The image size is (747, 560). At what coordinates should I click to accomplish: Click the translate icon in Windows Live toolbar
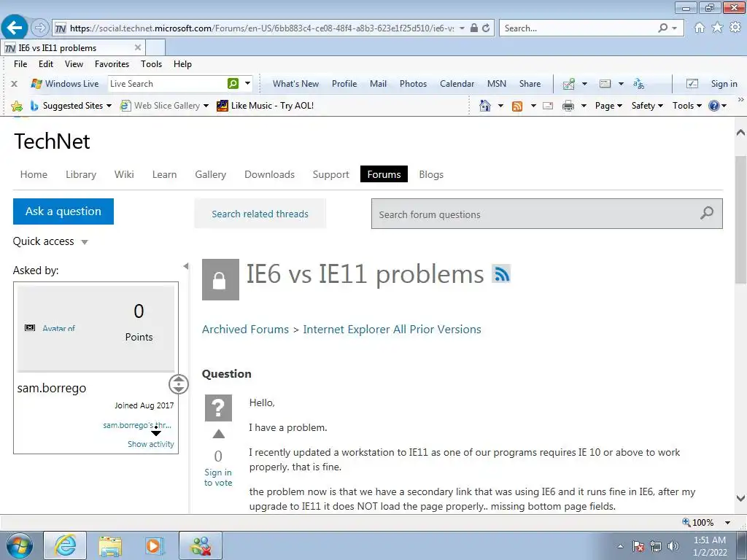coord(638,84)
